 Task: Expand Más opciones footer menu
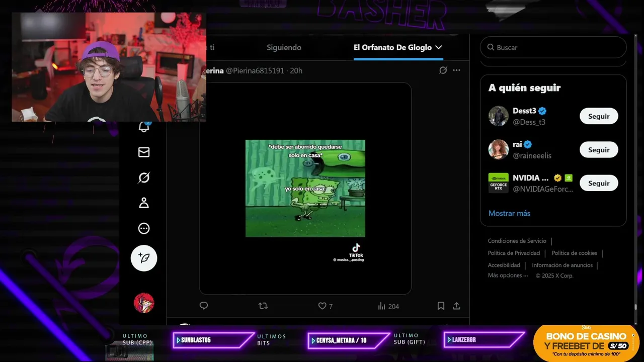click(x=508, y=276)
